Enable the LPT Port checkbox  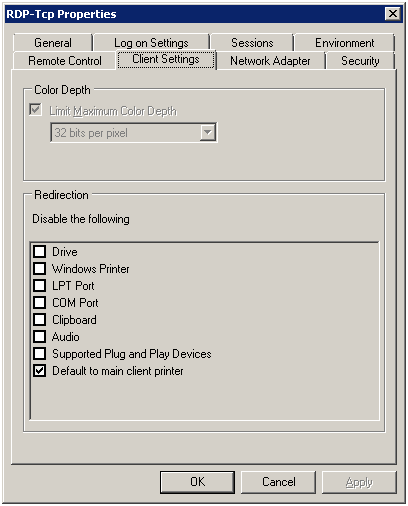(x=40, y=285)
